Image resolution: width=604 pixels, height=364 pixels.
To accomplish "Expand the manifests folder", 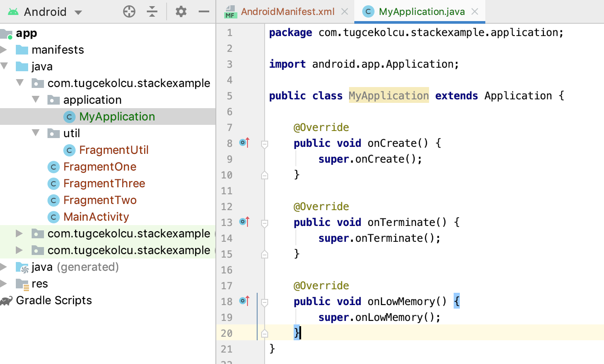I will click(8, 50).
